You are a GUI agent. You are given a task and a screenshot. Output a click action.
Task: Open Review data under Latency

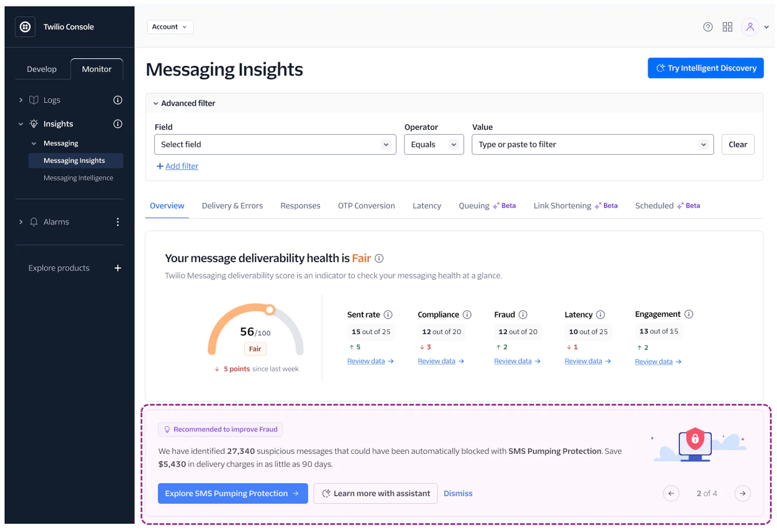[588, 362]
